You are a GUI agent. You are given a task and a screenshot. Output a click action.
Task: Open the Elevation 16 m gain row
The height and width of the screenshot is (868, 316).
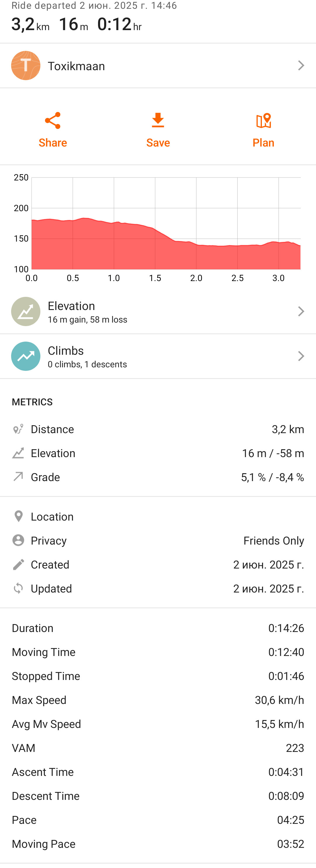tap(158, 311)
